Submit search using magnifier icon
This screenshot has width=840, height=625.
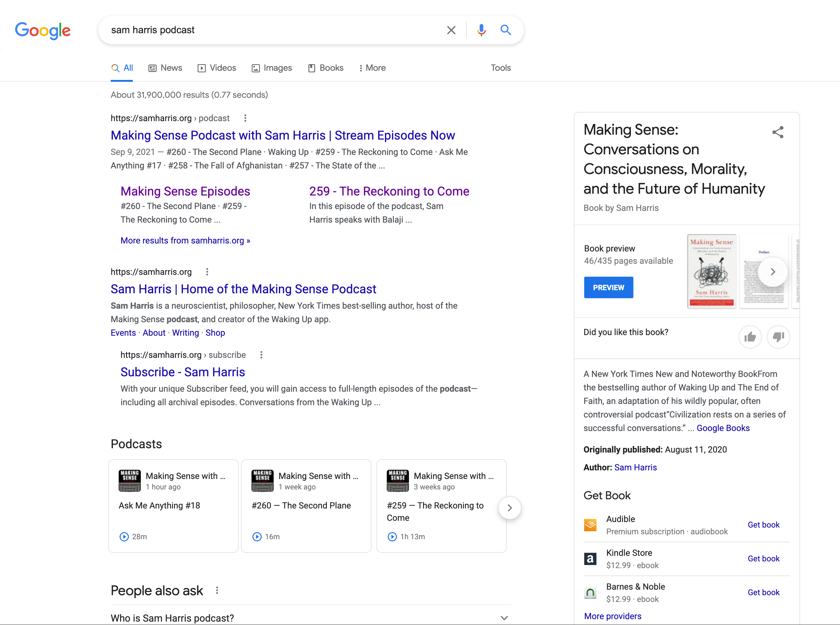506,30
